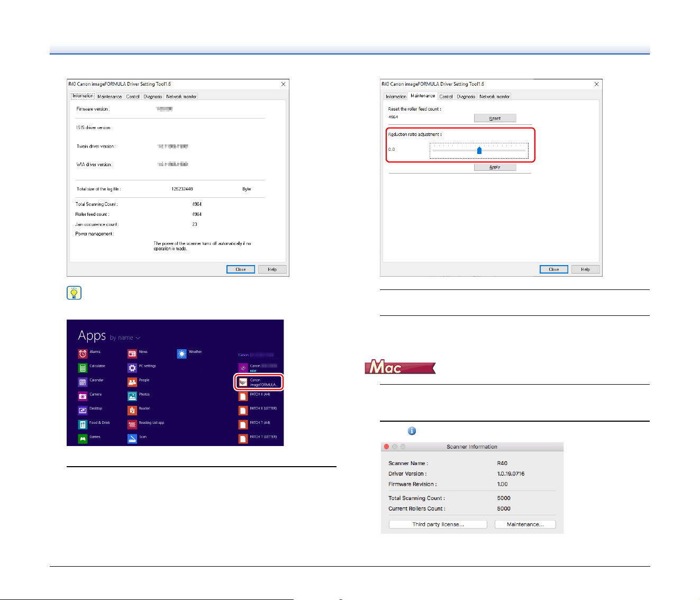Switch to Information tab in the Maintenance window
The width and height of the screenshot is (700, 600).
(396, 96)
